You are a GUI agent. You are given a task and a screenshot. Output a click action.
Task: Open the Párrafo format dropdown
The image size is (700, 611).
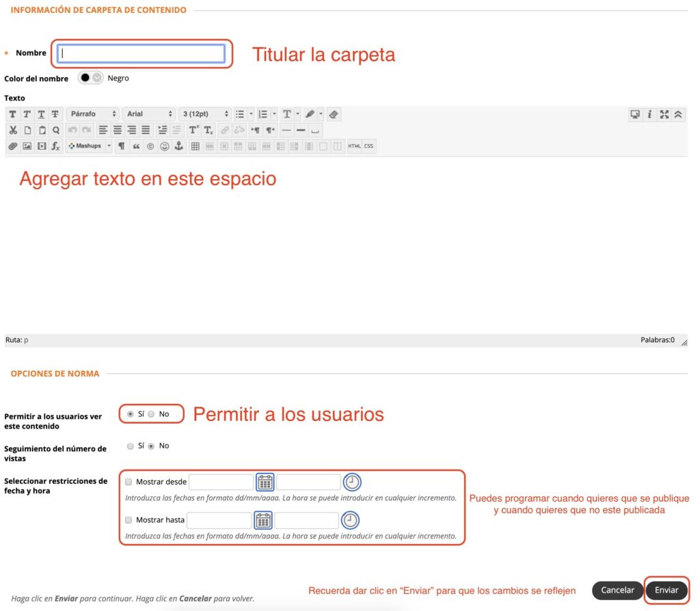click(x=93, y=114)
